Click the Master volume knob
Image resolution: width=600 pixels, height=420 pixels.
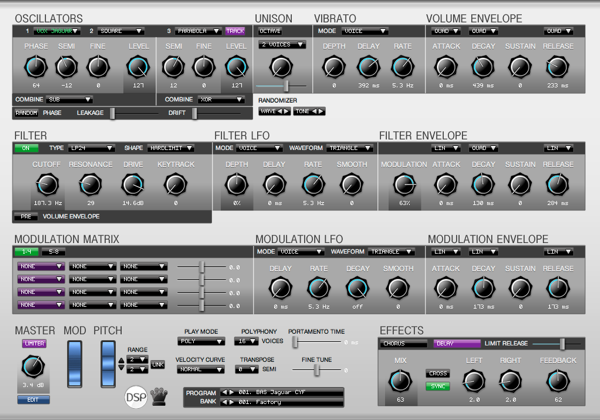[x=33, y=366]
